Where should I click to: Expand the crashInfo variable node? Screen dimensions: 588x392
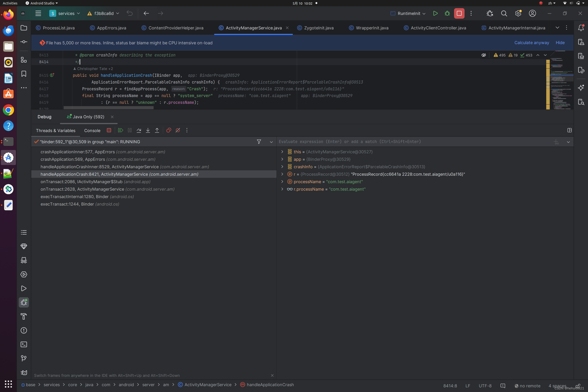(x=282, y=167)
